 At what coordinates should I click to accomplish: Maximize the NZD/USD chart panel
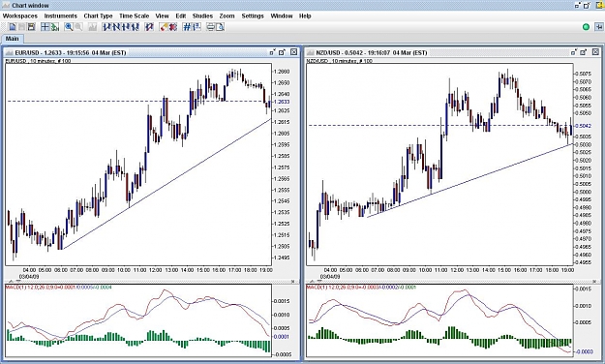(x=584, y=51)
